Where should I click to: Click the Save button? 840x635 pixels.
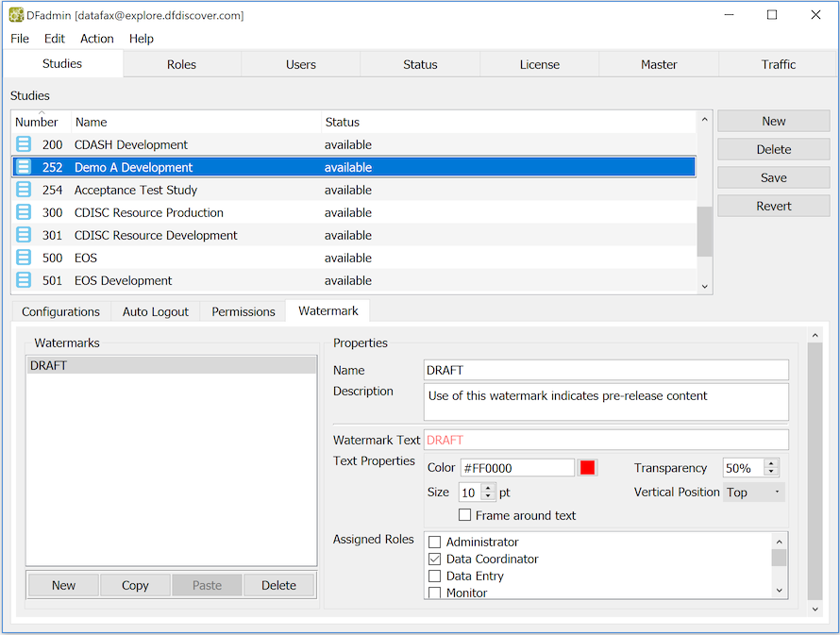(774, 177)
